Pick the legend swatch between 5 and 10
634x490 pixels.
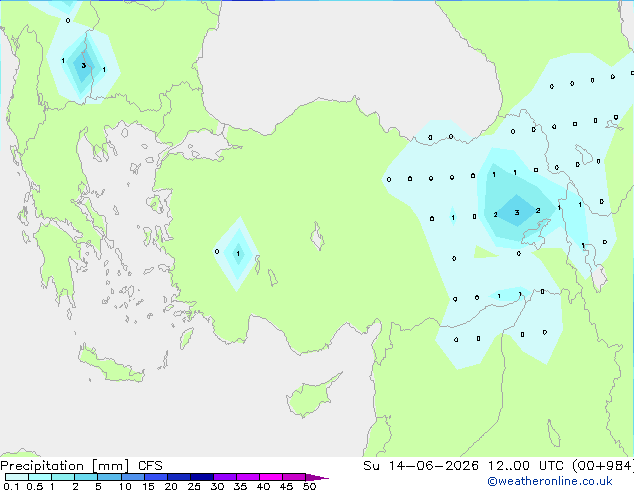coord(109,477)
